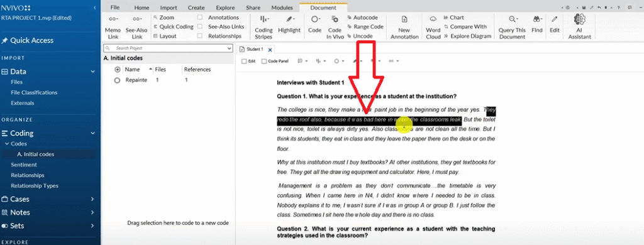Create a New Annotation
The image size is (644, 245).
[404, 27]
